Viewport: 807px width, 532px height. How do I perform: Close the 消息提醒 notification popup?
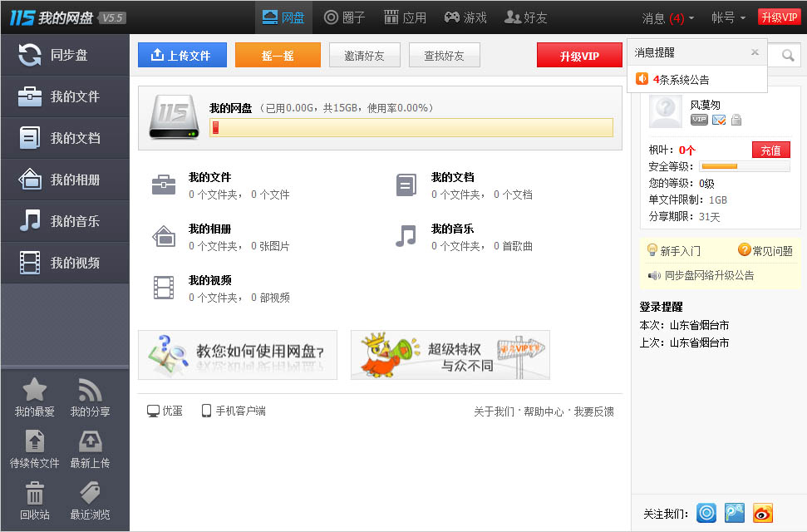(755, 52)
